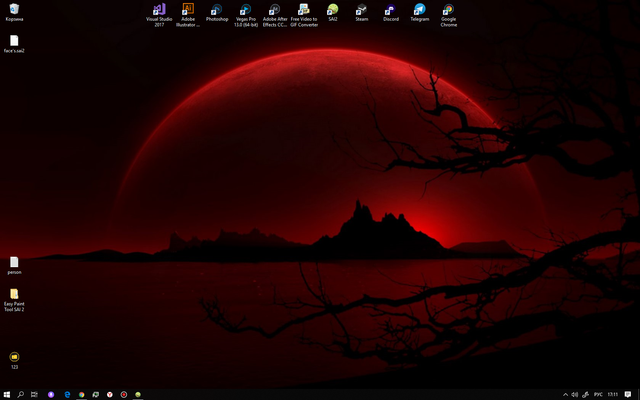Select the face's.sai2 file on the desktop
The width and height of the screenshot is (640, 400).
[x=14, y=44]
